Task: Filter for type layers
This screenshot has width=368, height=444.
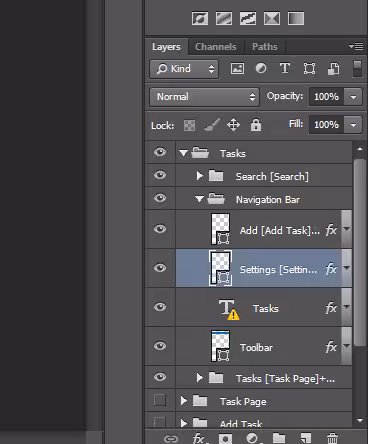Action: [285, 68]
